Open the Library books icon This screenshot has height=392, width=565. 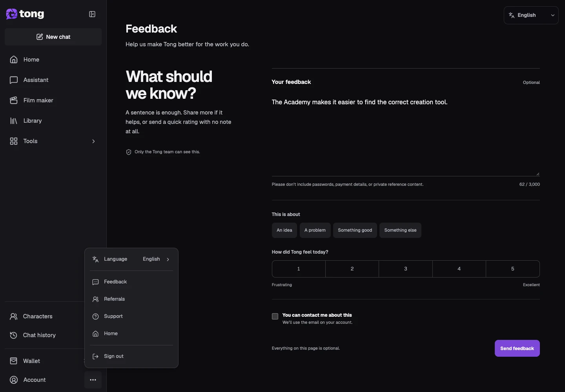[14, 121]
